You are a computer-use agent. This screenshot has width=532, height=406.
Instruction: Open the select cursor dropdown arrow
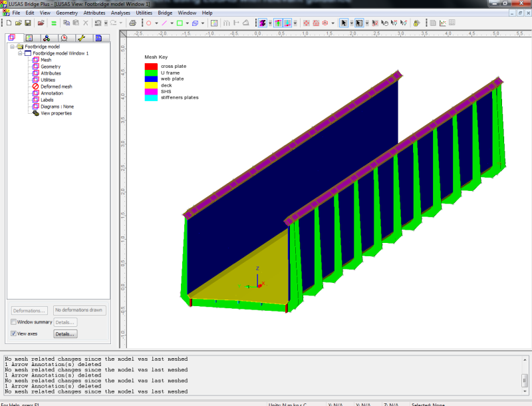point(352,23)
